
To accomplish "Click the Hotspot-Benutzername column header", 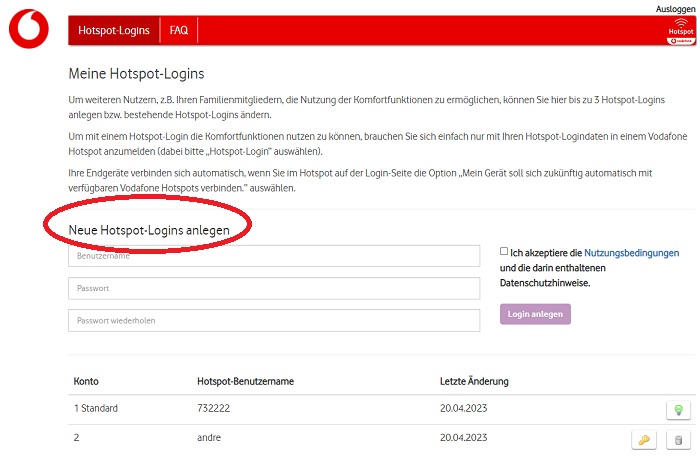I will point(246,382).
